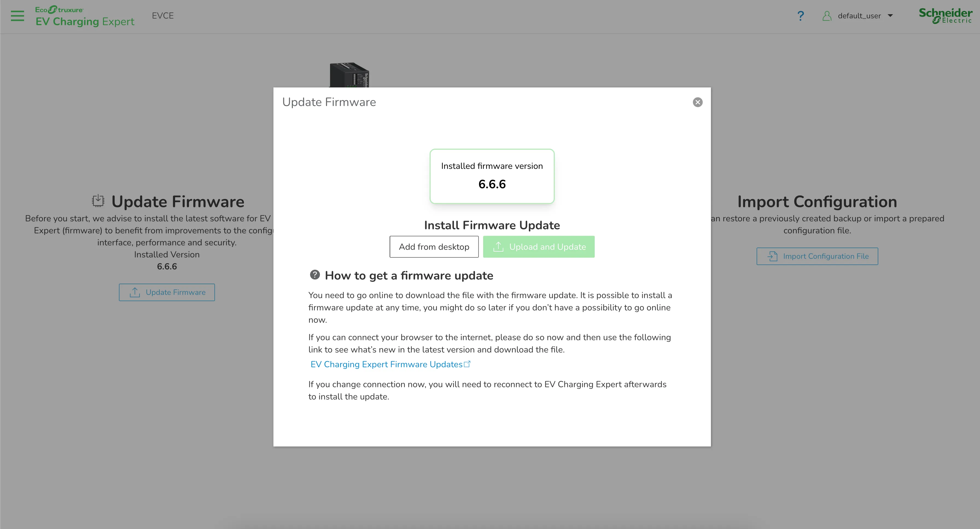The width and height of the screenshot is (980, 529).
Task: Click the firmware chip icon beside Update Firmware heading
Action: tap(98, 201)
